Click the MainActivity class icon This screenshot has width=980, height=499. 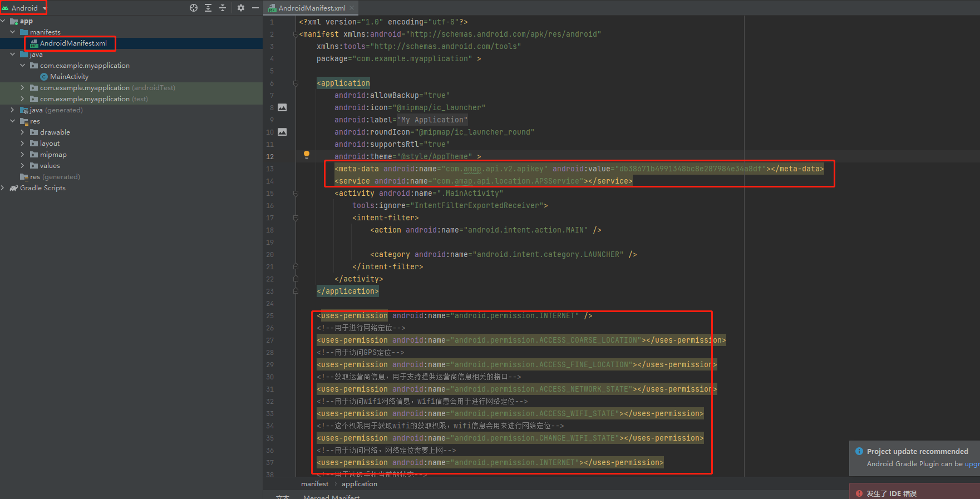pyautogui.click(x=44, y=77)
